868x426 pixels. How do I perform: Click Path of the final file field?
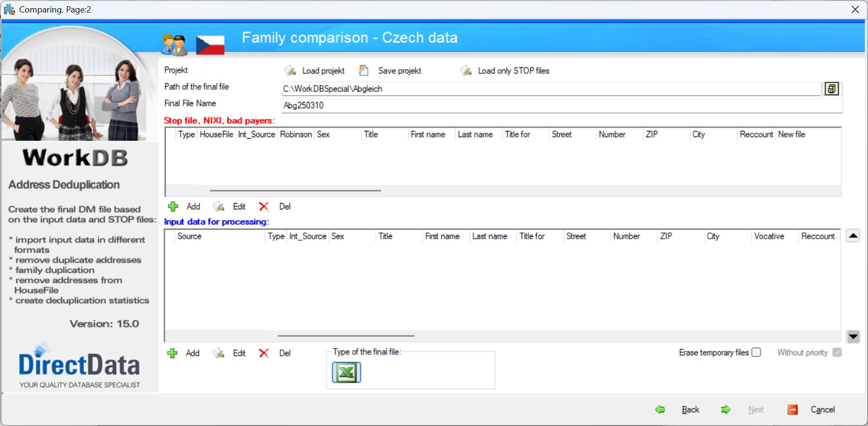click(551, 89)
